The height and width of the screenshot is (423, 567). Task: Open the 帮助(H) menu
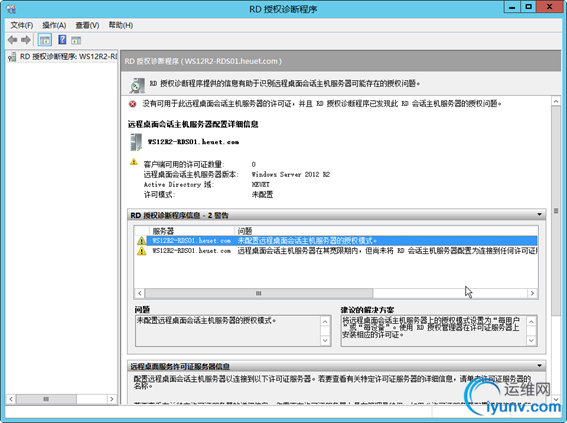tap(121, 25)
